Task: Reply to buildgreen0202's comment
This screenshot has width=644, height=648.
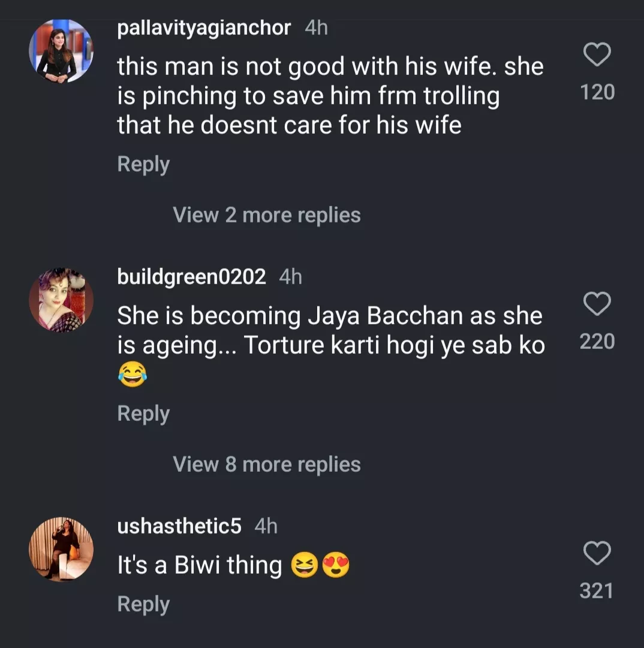Action: point(143,412)
